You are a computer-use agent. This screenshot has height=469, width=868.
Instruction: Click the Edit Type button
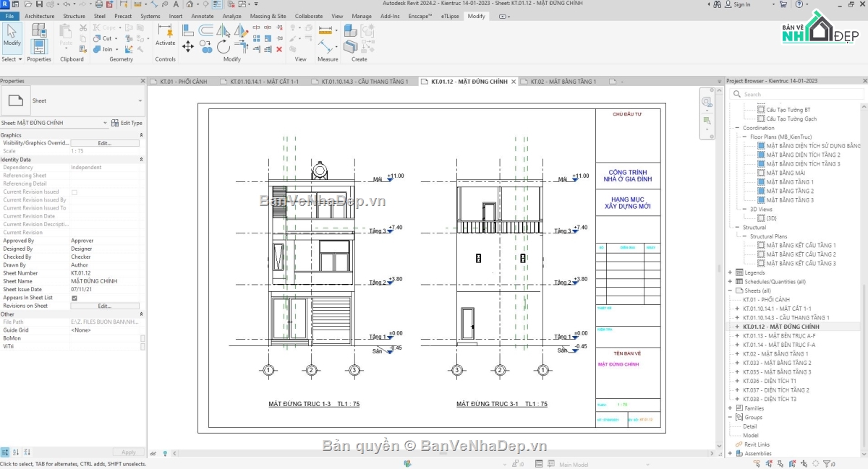click(x=127, y=123)
